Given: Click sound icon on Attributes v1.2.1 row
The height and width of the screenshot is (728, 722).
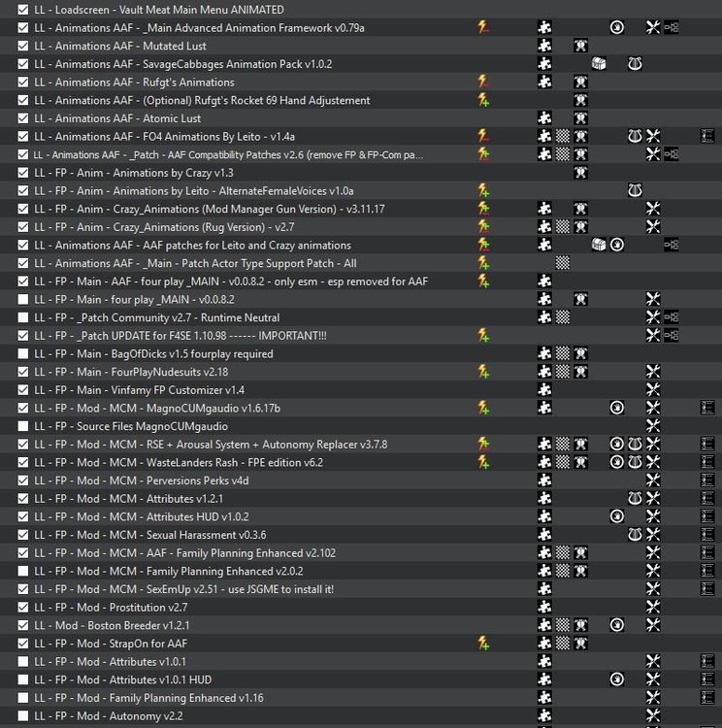Looking at the screenshot, I should tap(635, 498).
